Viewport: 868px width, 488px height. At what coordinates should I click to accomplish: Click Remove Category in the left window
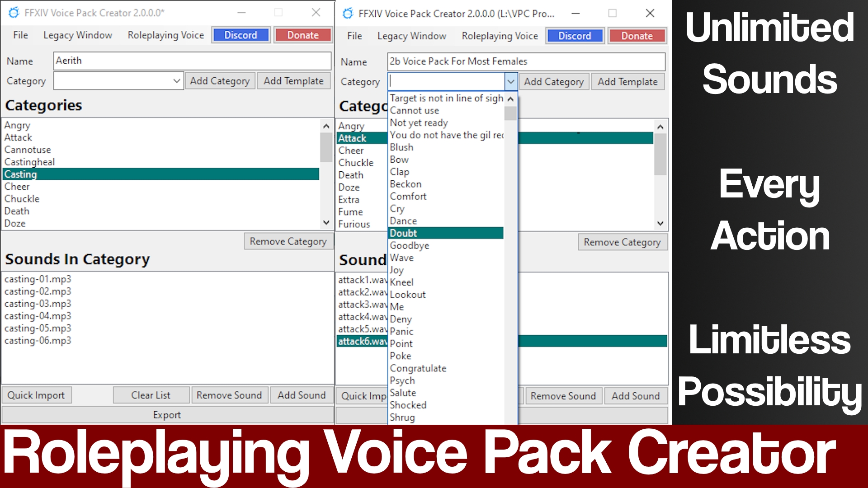point(288,241)
